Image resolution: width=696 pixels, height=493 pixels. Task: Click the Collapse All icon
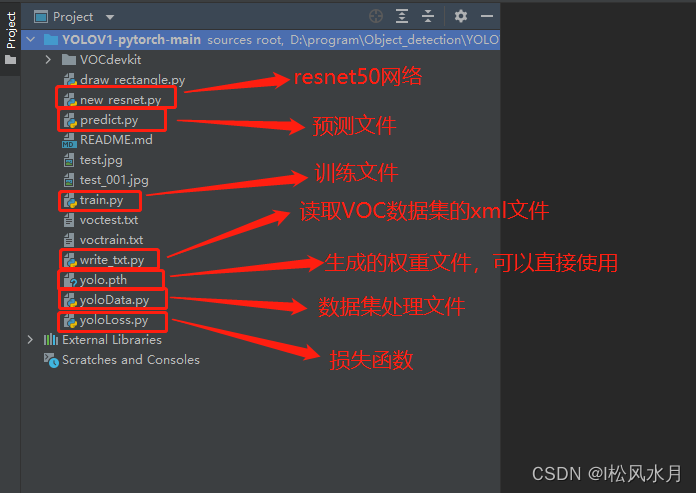coord(428,16)
